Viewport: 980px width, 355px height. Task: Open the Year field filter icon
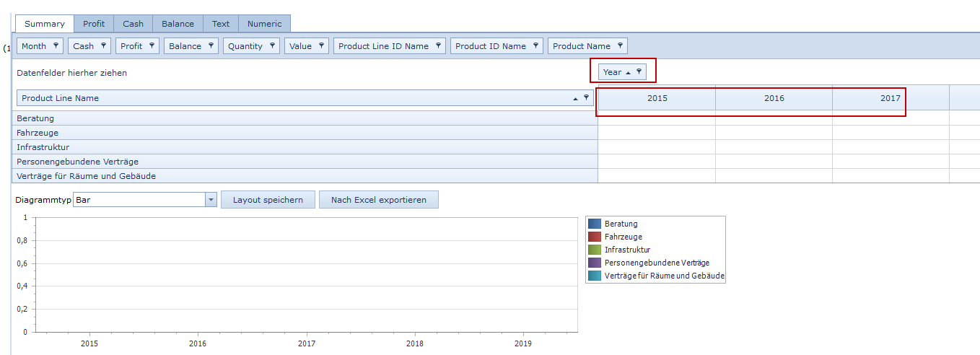(x=639, y=71)
